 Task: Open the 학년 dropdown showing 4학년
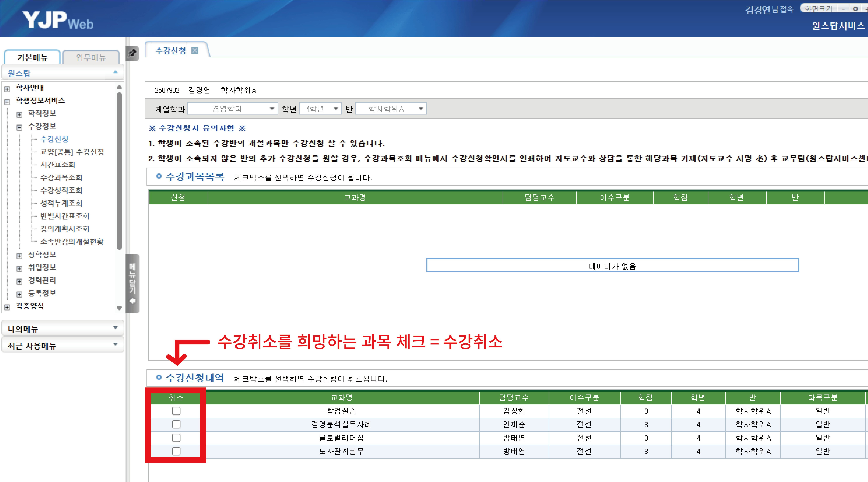[x=320, y=109]
